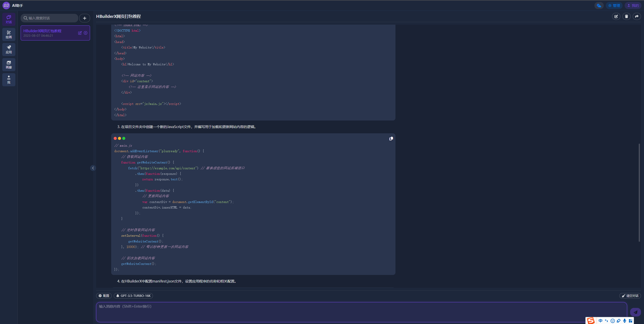Open the 我 profile sidebar tab
The image size is (644, 324).
click(x=9, y=80)
